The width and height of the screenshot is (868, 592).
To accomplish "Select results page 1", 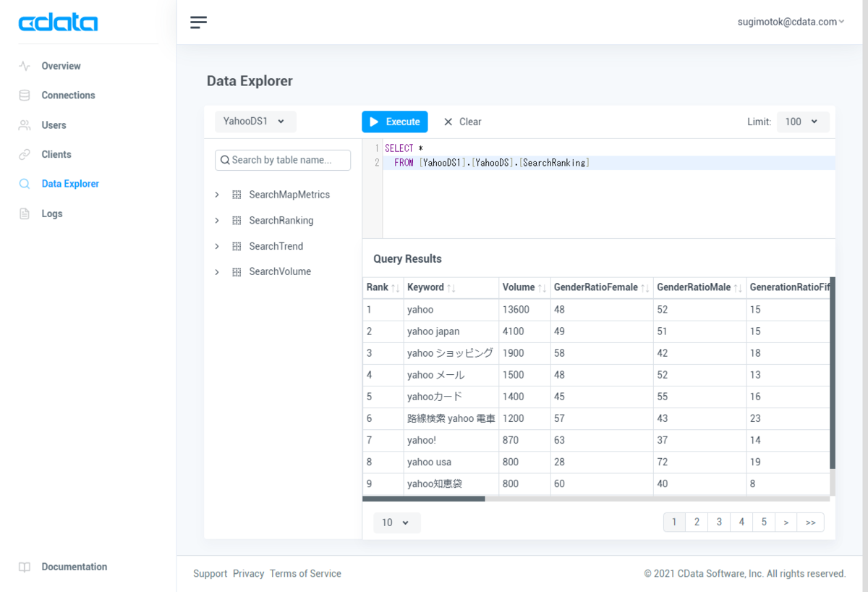I will [x=674, y=522].
